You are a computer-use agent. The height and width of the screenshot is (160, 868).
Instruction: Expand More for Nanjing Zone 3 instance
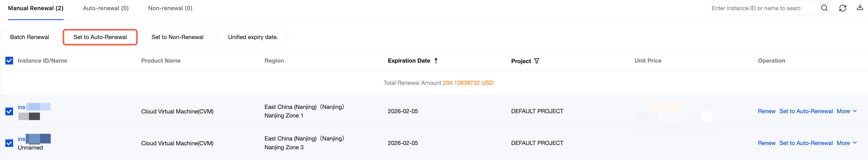pos(846,143)
